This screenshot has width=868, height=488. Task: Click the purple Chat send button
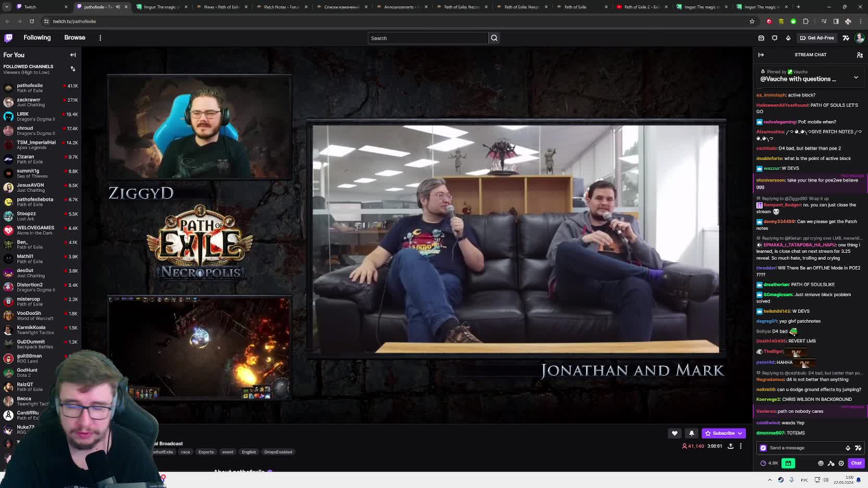tap(856, 463)
